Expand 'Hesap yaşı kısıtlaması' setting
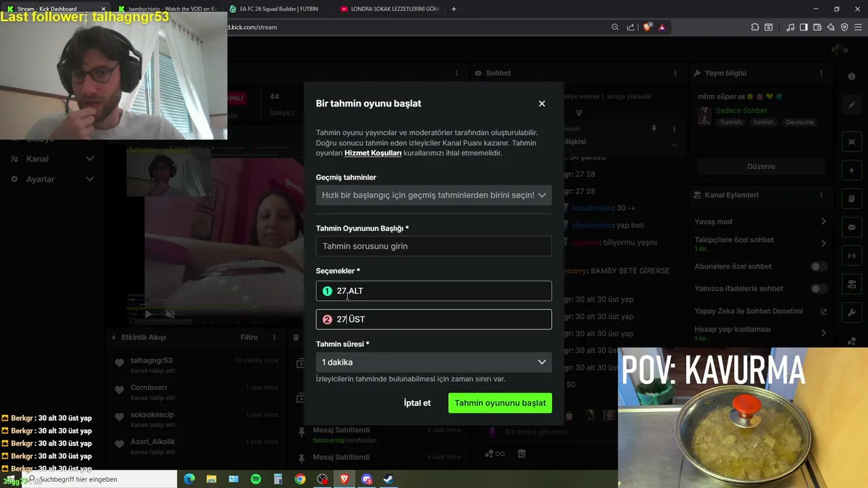The height and width of the screenshot is (488, 868). point(823,333)
